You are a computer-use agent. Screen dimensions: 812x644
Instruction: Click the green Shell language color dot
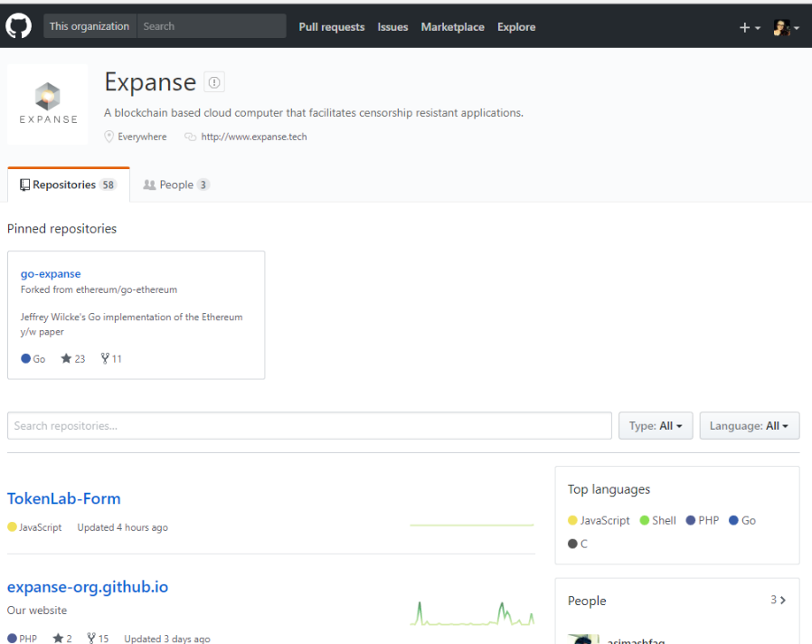pos(644,520)
